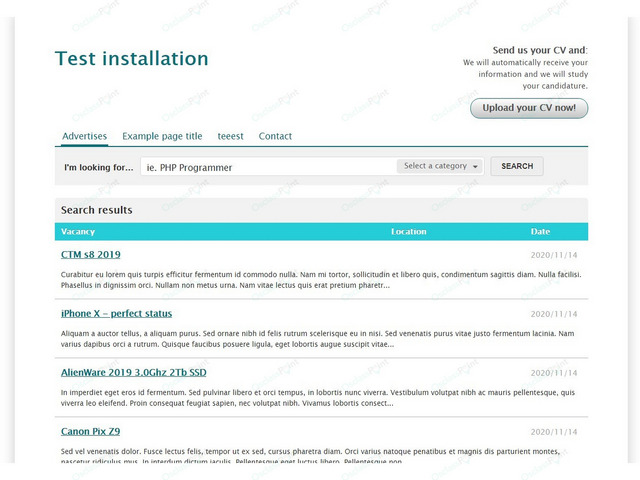This screenshot has height=480, width=640.
Task: Click the Date column header
Action: tap(540, 231)
